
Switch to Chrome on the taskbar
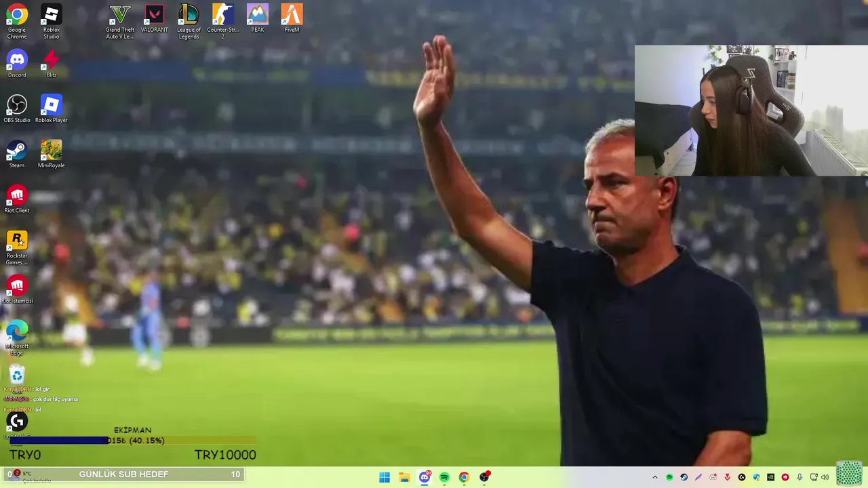point(464,477)
